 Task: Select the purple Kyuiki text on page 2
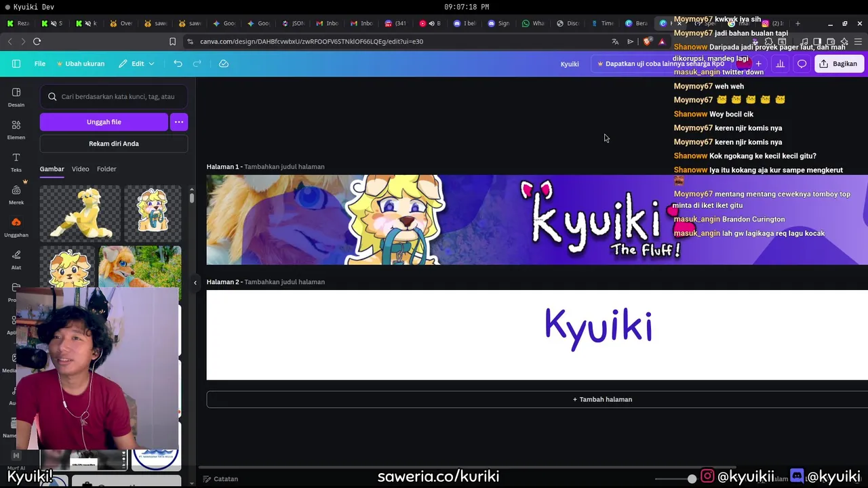coord(598,328)
